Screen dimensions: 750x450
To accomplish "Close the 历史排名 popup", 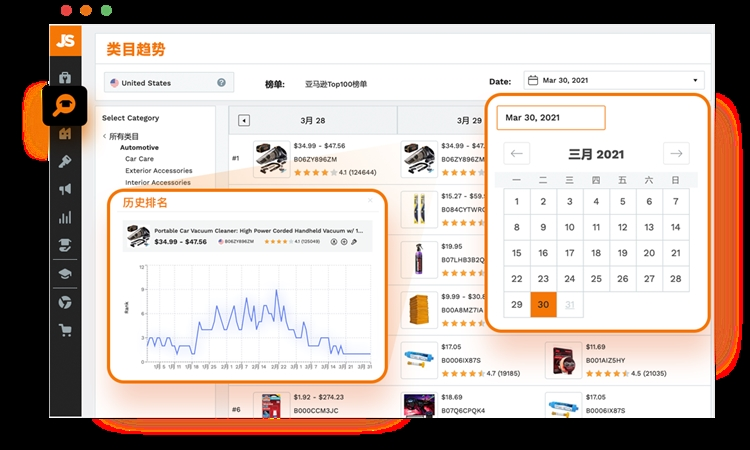I will click(x=369, y=201).
